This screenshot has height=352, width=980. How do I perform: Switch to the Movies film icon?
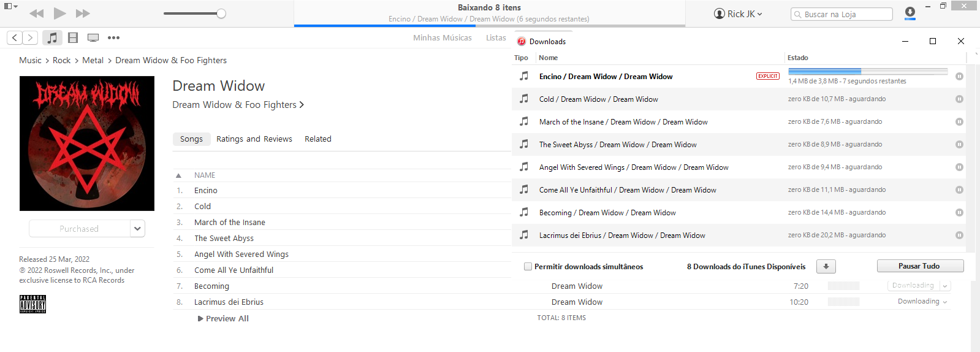pyautogui.click(x=73, y=37)
